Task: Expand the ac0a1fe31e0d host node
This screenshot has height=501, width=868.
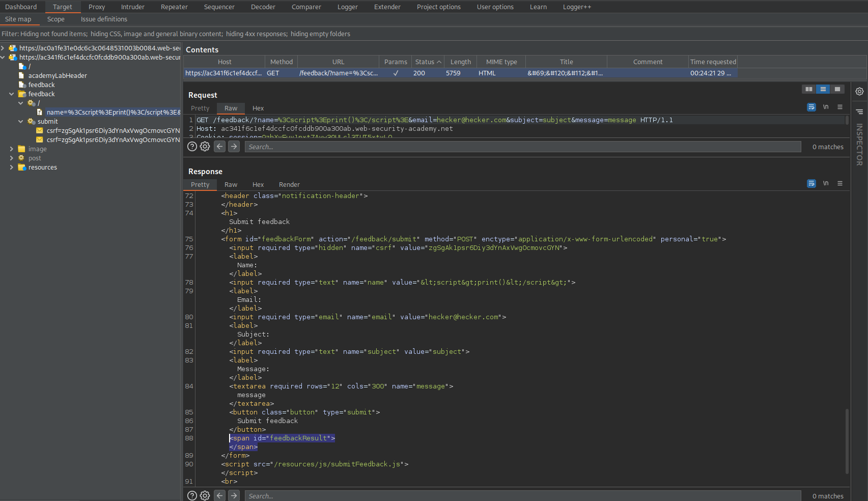Action: (x=3, y=48)
